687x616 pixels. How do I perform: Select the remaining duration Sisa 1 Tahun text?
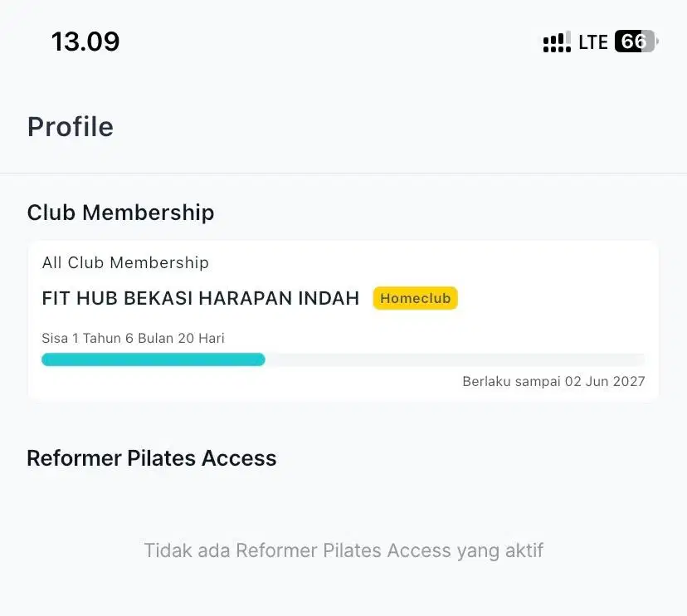pos(134,338)
